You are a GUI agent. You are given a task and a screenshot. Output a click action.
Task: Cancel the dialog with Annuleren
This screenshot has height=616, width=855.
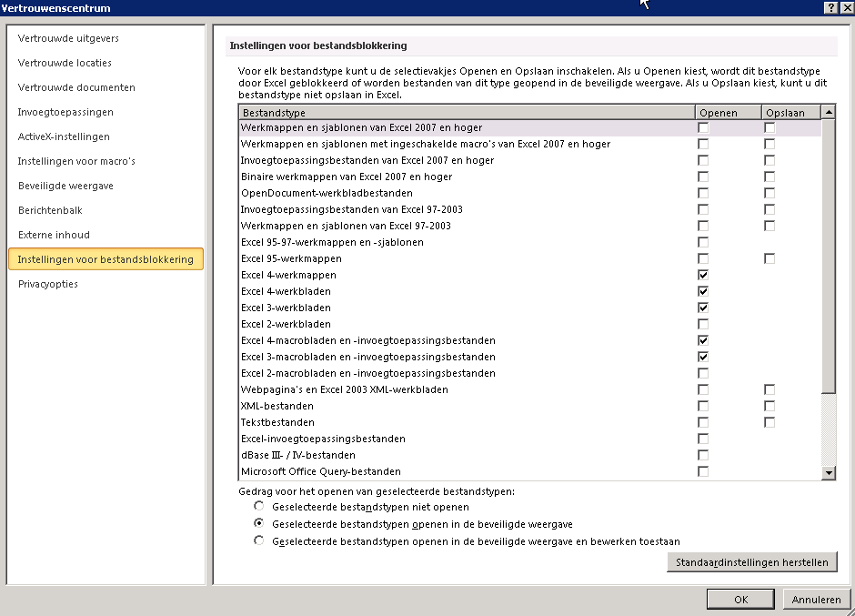pyautogui.click(x=816, y=599)
